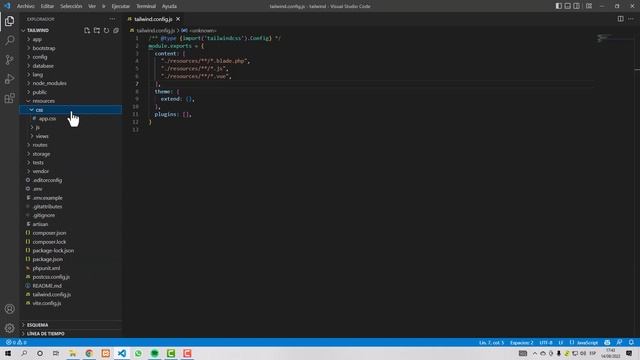Open vite.config.js file
Viewport: 640px width, 360px height.
(47, 303)
